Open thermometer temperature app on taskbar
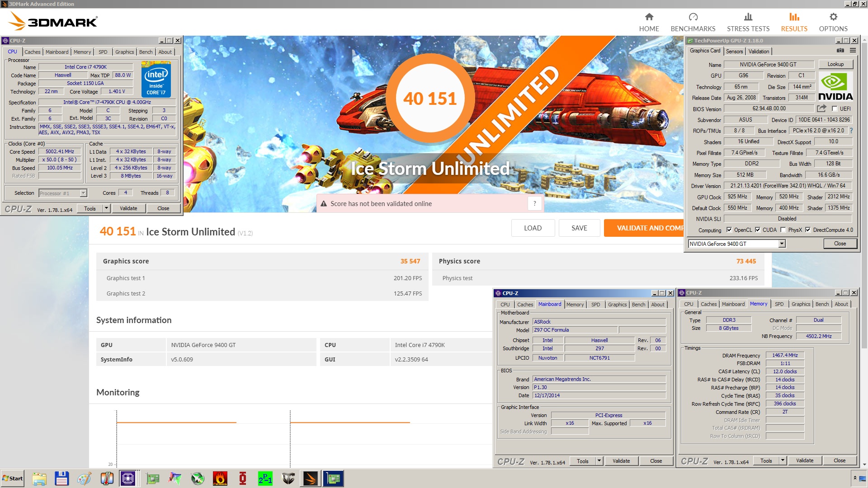Image resolution: width=868 pixels, height=488 pixels. point(107,479)
